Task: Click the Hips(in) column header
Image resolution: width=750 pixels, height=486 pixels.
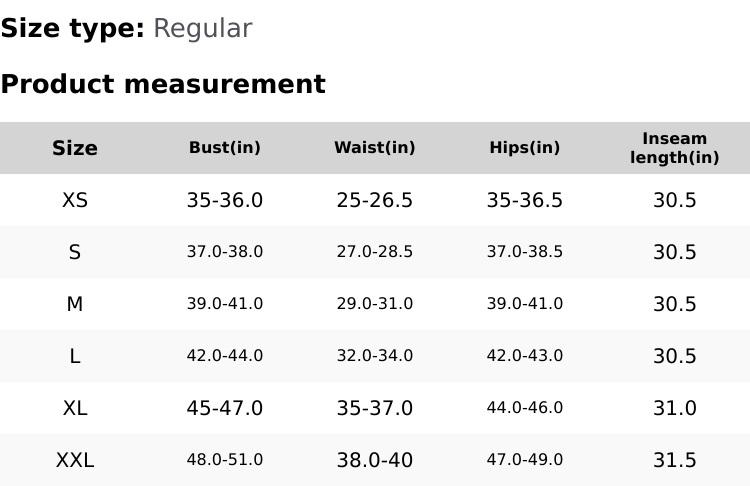Action: (x=525, y=148)
